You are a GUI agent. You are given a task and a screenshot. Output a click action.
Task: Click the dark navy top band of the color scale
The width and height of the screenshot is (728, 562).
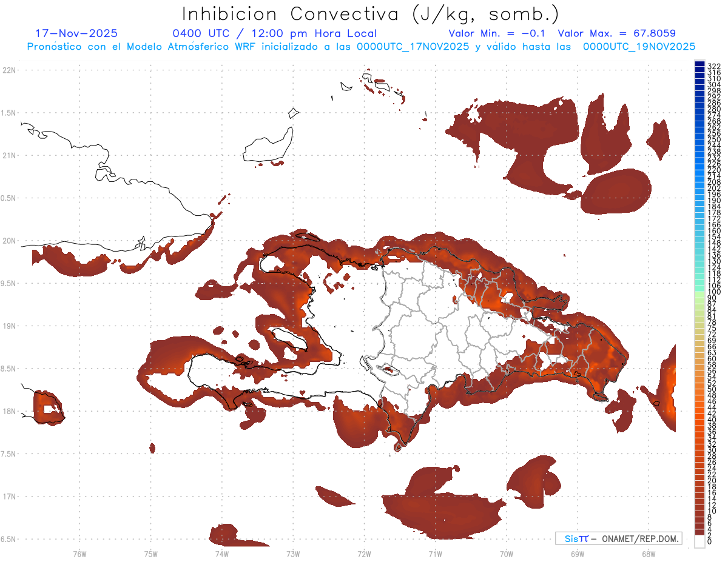pos(699,64)
